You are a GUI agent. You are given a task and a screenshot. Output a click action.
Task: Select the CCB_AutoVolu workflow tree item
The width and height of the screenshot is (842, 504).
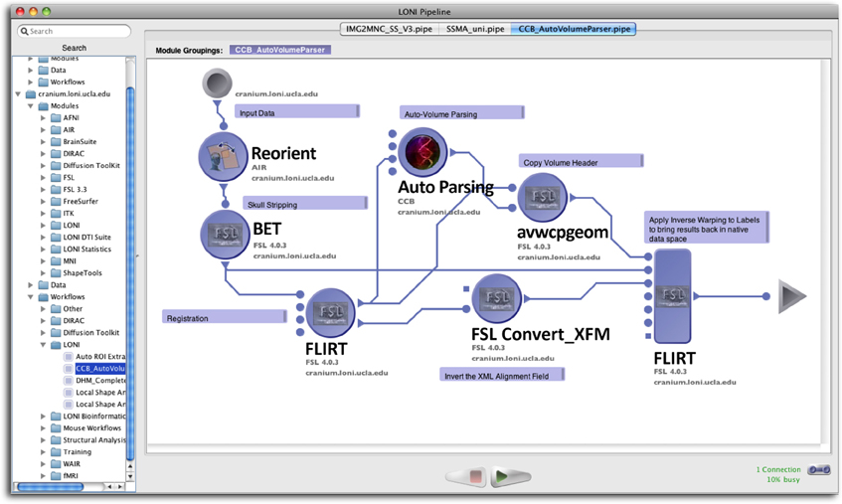99,368
